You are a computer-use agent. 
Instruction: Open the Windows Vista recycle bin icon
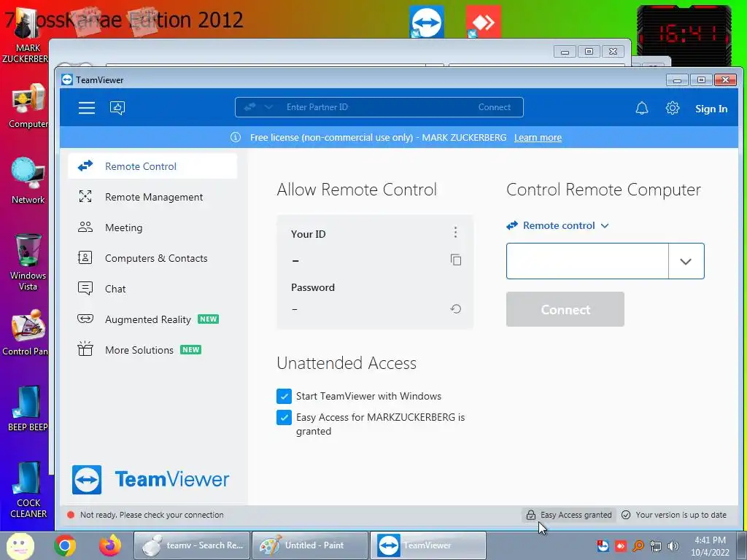coord(28,262)
